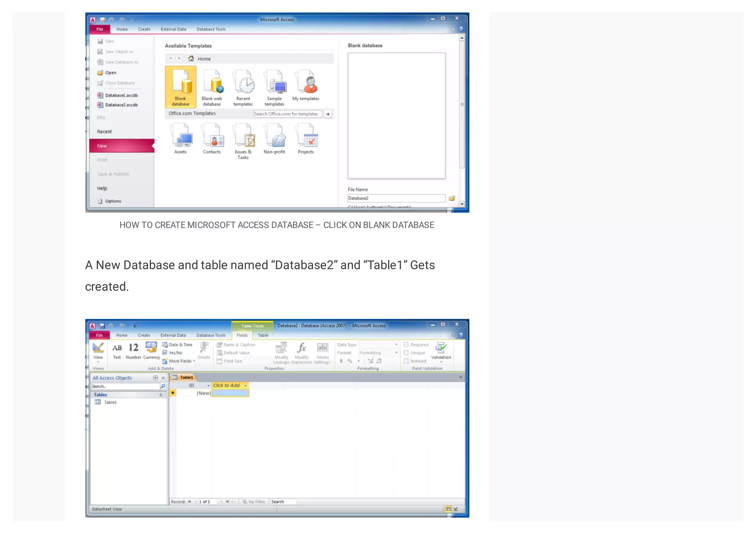Image resolution: width=756 pixels, height=534 pixels.
Task: Open Modify Expression (fx) tool
Action: pyautogui.click(x=302, y=353)
